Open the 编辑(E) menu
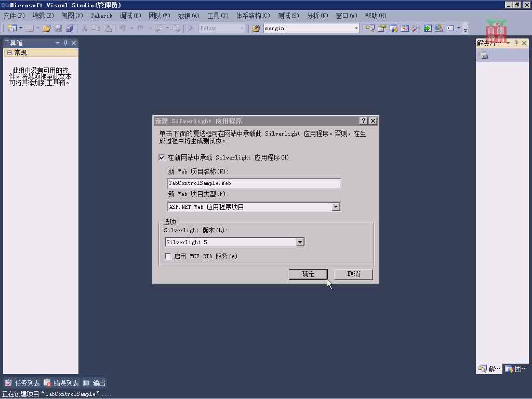532x399 pixels. (43, 16)
